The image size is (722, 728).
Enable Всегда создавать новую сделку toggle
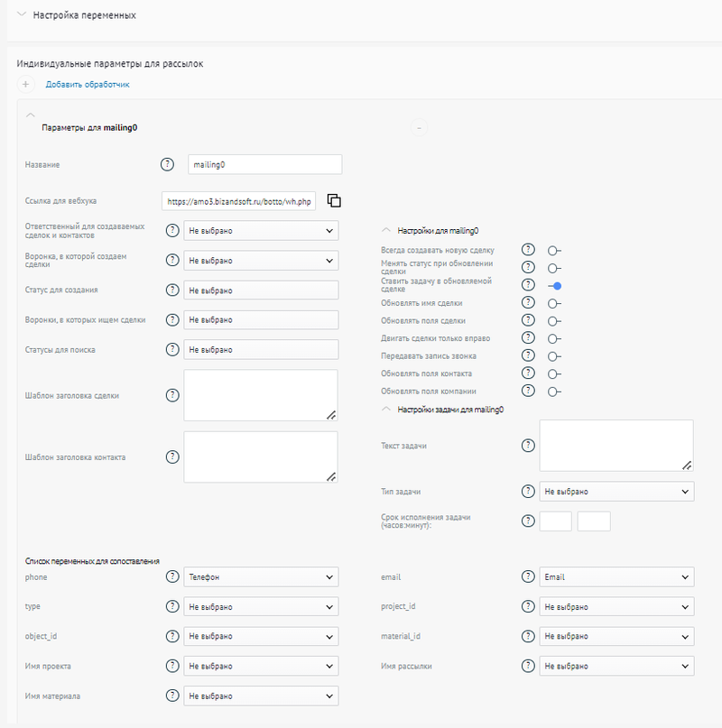coord(554,250)
